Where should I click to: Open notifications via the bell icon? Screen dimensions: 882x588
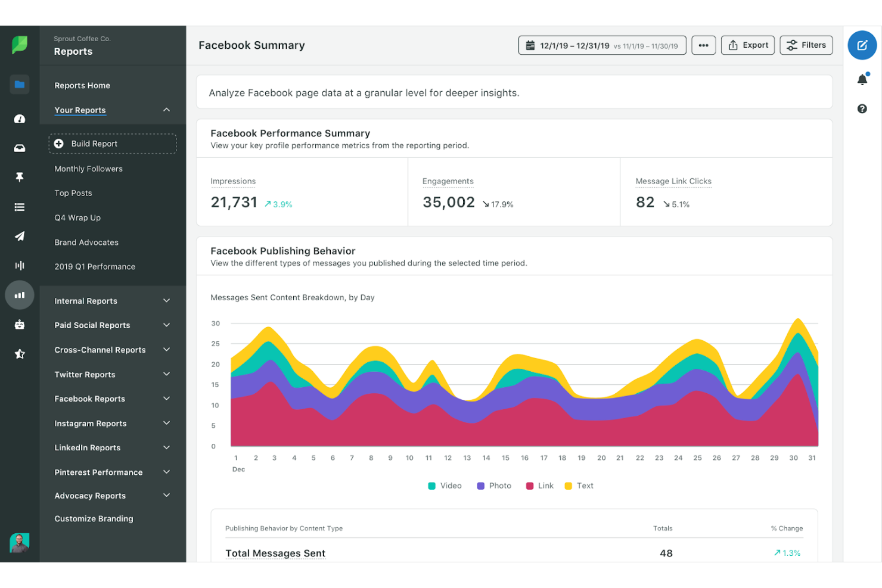862,79
